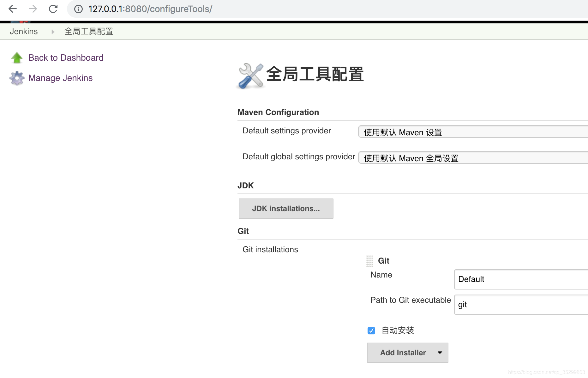Click the green up-arrow Dashboard icon
588x378 pixels.
pyautogui.click(x=17, y=58)
